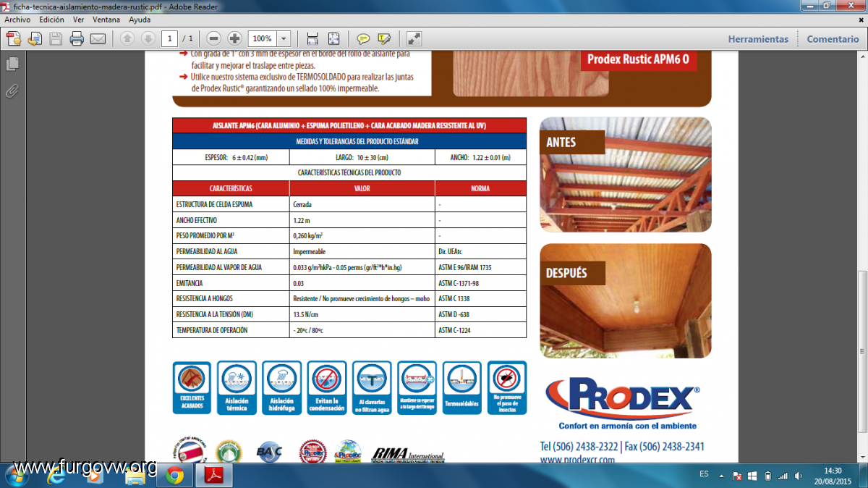Click the page number input field

click(x=170, y=39)
